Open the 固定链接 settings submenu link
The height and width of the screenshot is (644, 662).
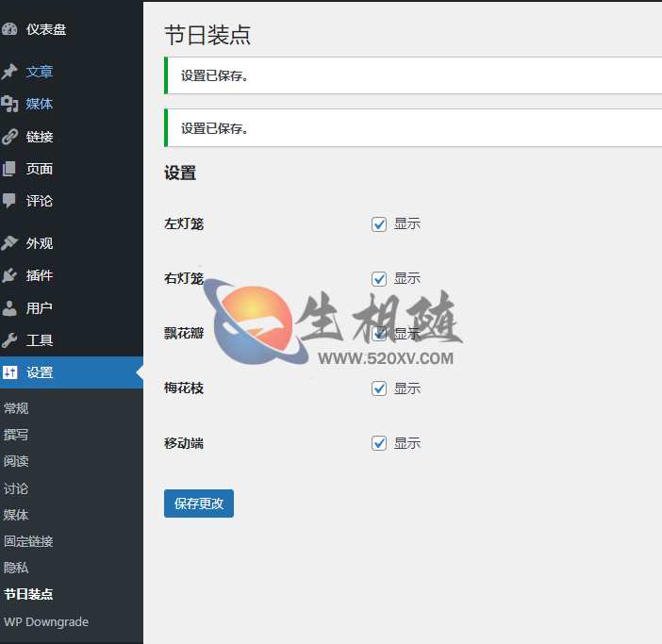coord(28,541)
